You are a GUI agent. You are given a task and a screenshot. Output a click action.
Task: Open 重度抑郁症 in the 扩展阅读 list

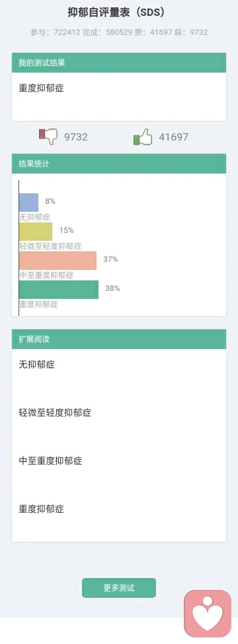pyautogui.click(x=41, y=509)
